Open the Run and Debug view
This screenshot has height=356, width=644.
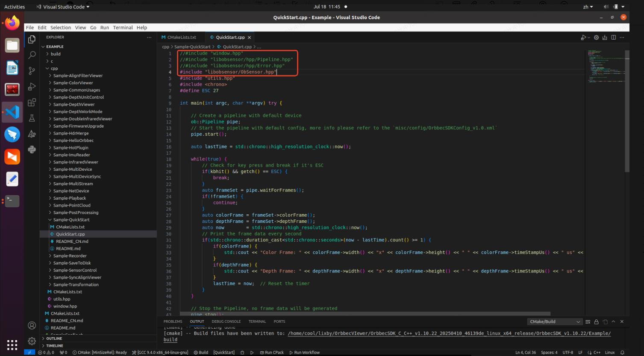pos(32,87)
